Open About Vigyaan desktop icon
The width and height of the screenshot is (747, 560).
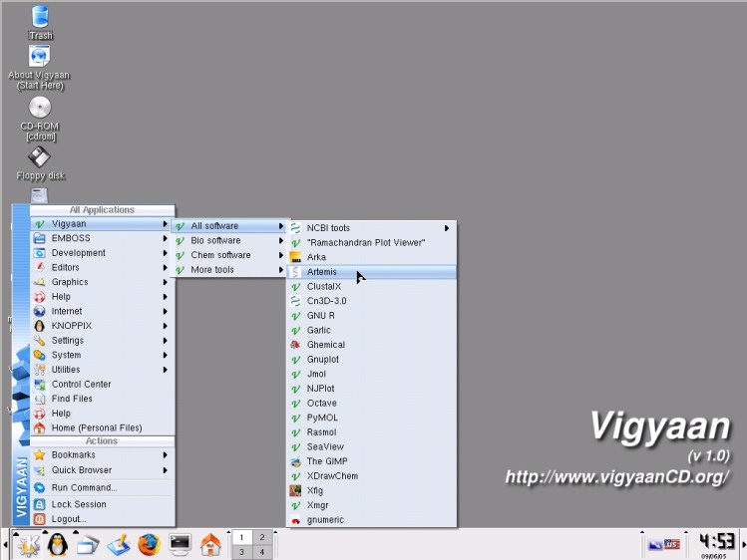pyautogui.click(x=40, y=58)
